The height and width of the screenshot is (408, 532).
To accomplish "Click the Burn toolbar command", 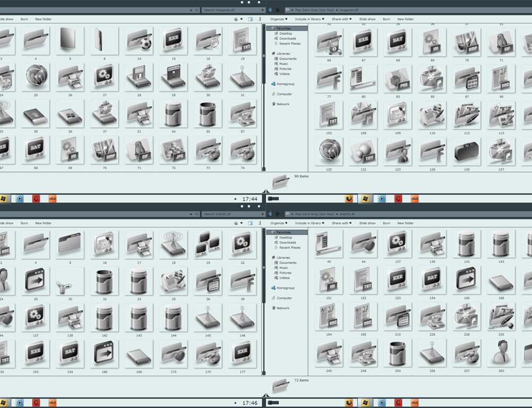I will coord(386,19).
